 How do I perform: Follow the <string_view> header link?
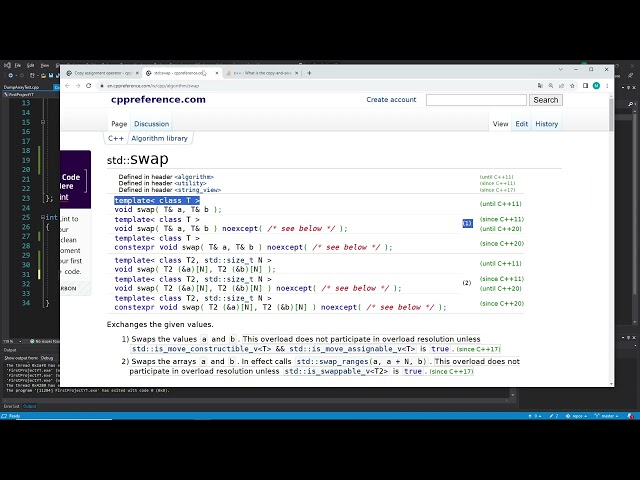(x=198, y=190)
